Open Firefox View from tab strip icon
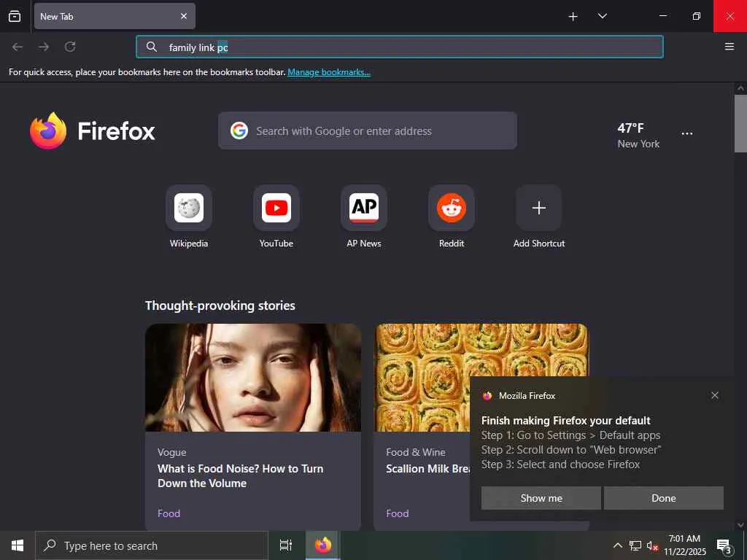This screenshot has height=560, width=747. pyautogui.click(x=15, y=16)
